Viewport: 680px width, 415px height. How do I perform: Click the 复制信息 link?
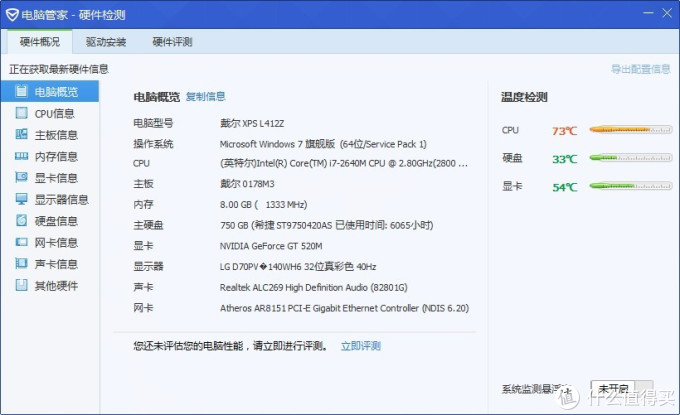(206, 97)
